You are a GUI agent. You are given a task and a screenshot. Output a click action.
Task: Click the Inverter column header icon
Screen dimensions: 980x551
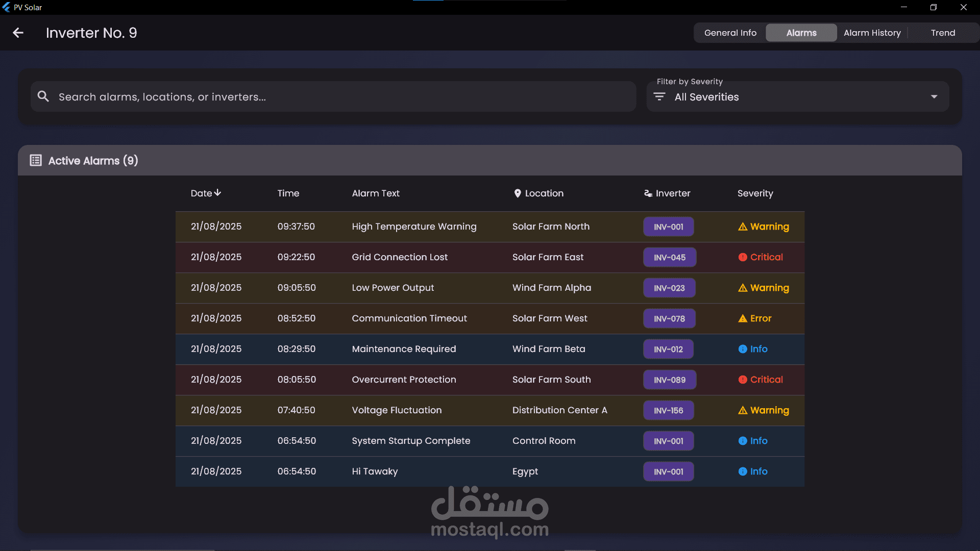point(648,193)
